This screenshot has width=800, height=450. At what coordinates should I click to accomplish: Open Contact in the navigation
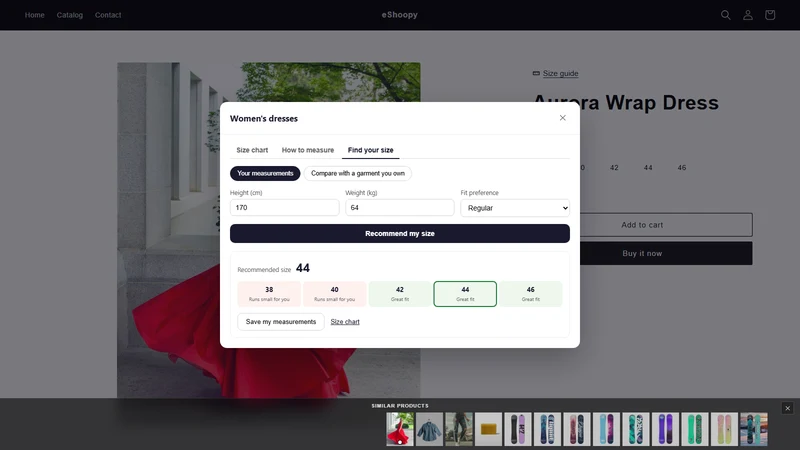point(108,15)
